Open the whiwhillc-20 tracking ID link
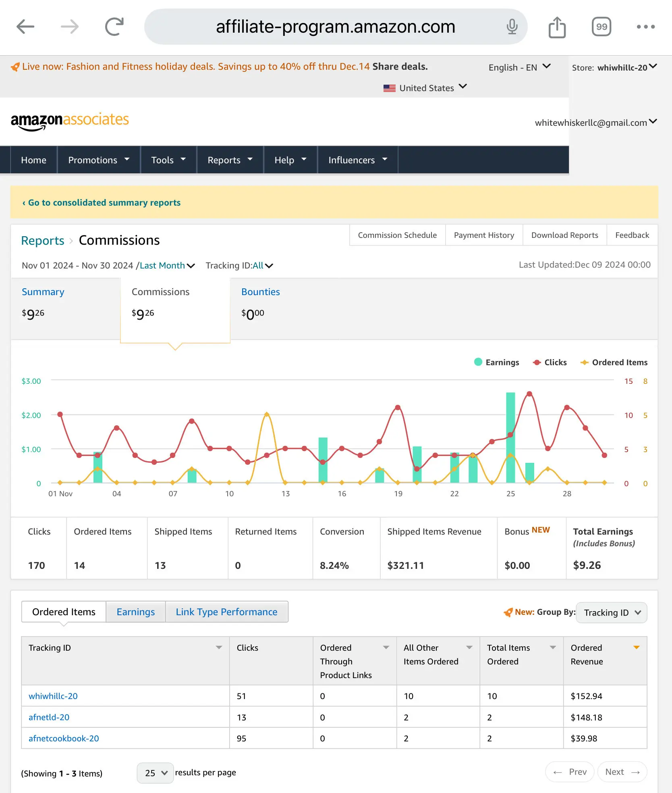 pos(53,696)
